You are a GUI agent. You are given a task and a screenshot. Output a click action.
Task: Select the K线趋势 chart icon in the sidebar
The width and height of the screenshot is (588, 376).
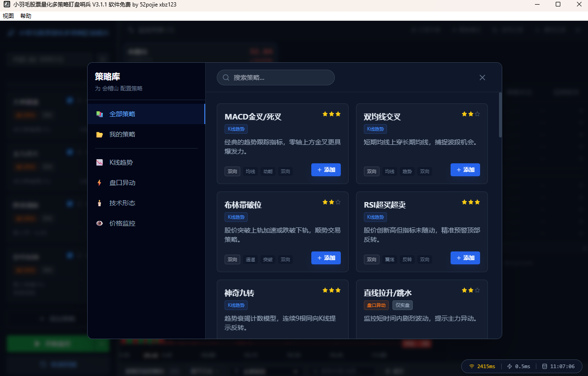point(100,162)
